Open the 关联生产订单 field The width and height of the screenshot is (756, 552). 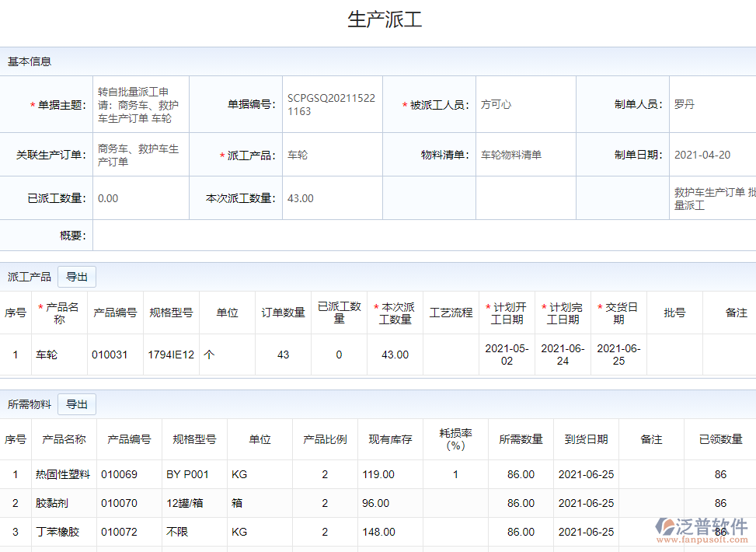point(140,155)
